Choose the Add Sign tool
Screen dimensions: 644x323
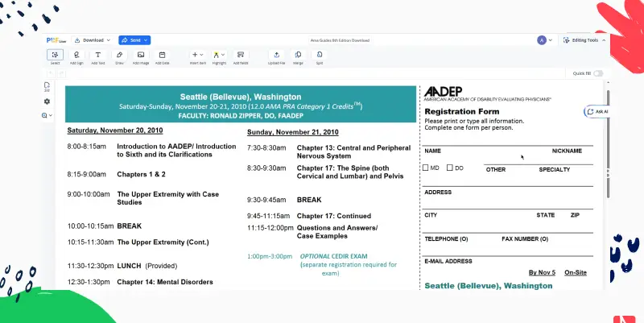pyautogui.click(x=76, y=55)
